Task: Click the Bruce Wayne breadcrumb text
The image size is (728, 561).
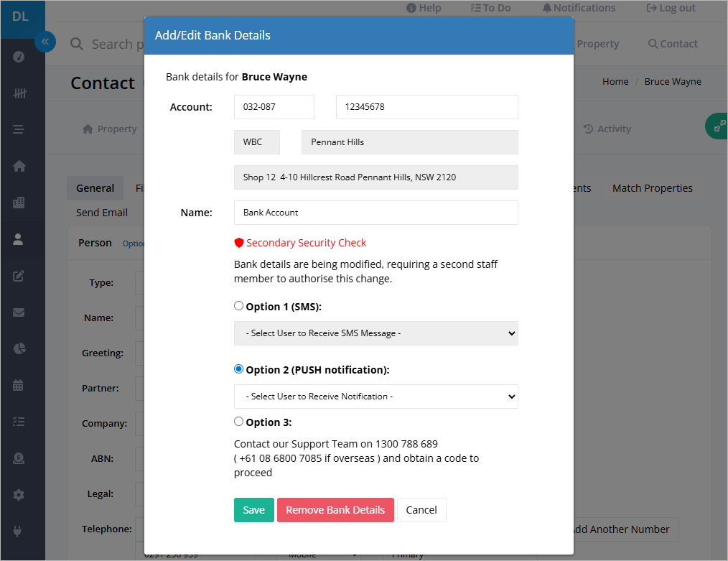Action: [673, 82]
